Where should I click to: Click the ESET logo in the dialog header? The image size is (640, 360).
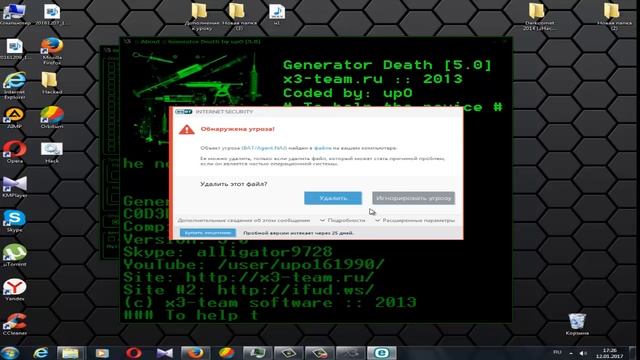[184, 112]
